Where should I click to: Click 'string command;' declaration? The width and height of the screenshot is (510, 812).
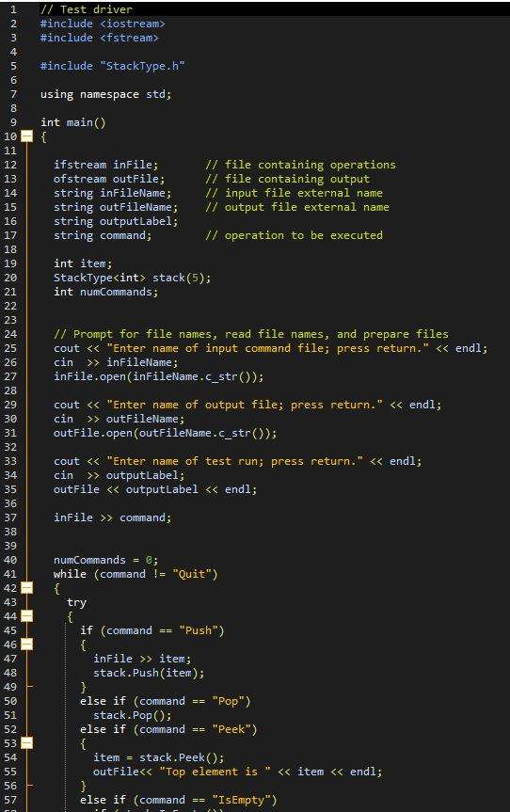103,235
